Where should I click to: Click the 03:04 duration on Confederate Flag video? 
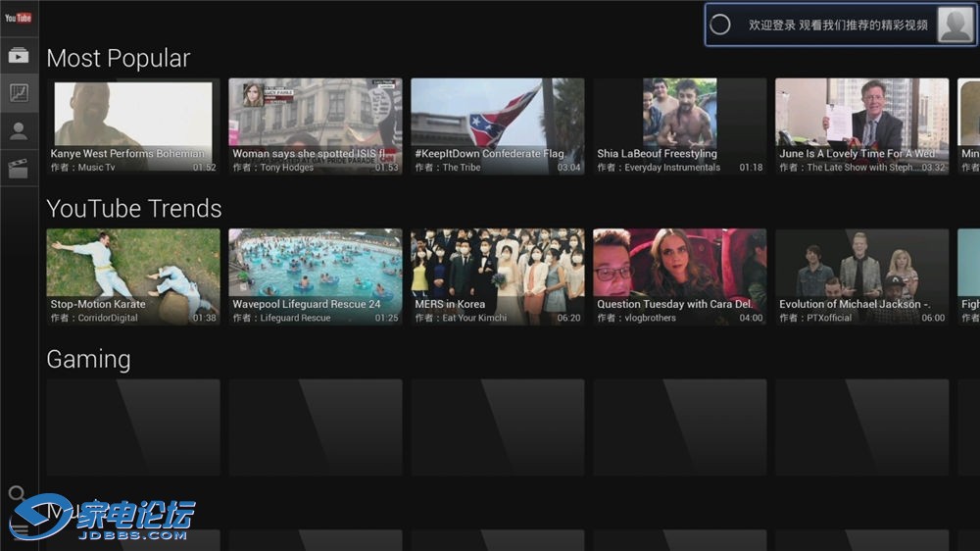pos(568,168)
